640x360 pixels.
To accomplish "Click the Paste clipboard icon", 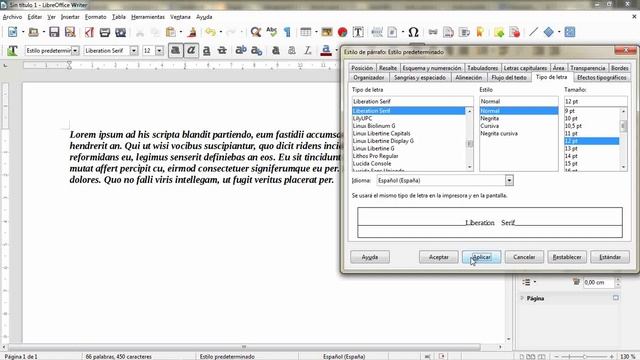I will (171, 32).
